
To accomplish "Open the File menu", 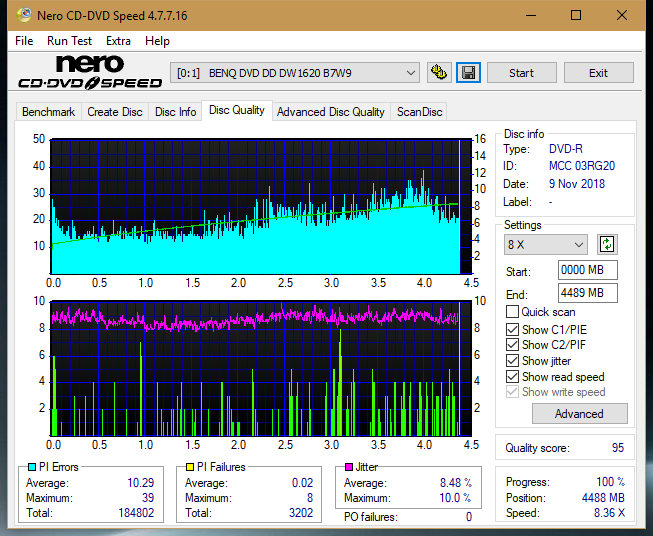I will point(24,41).
